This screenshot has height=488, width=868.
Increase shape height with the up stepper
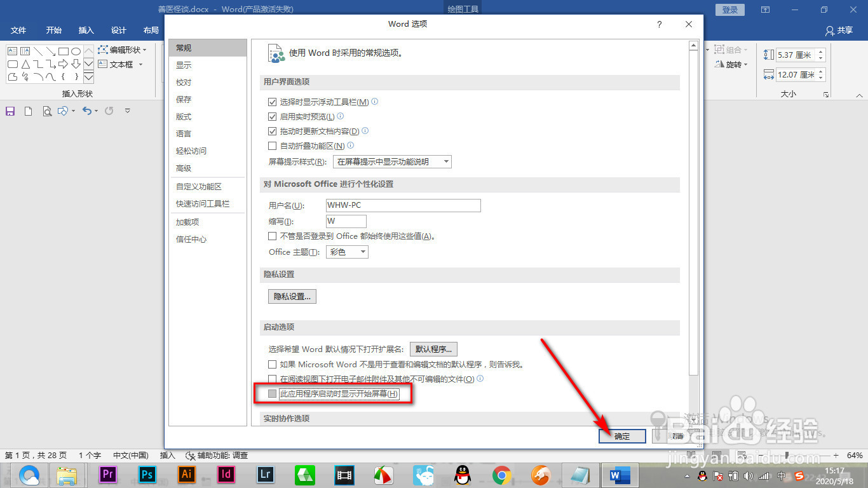821,52
